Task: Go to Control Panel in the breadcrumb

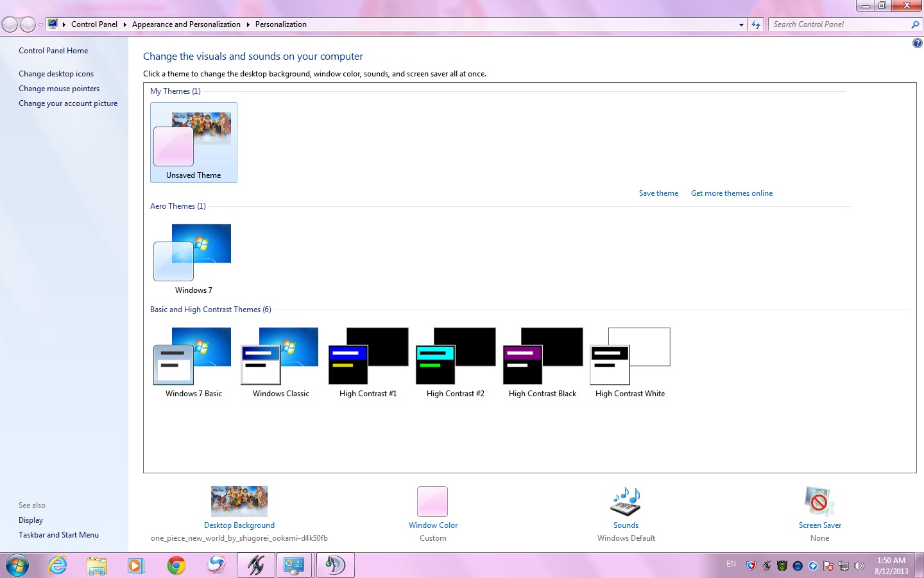Action: [94, 24]
